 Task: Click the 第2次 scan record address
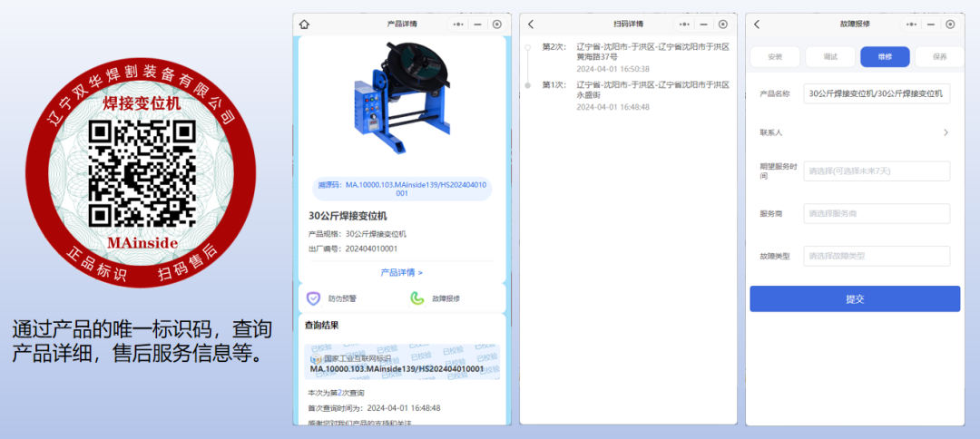653,52
